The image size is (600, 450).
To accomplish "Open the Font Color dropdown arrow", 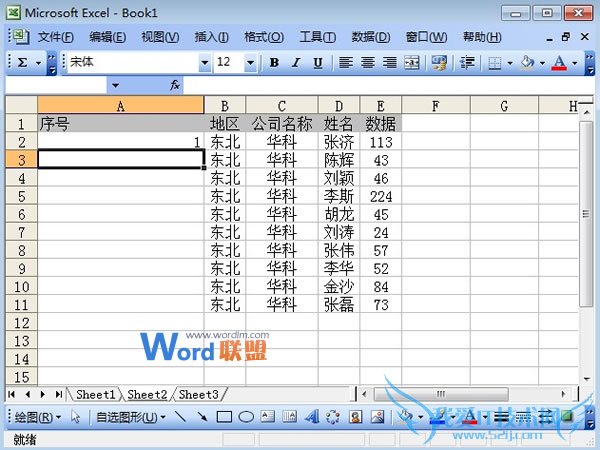I will [x=575, y=63].
